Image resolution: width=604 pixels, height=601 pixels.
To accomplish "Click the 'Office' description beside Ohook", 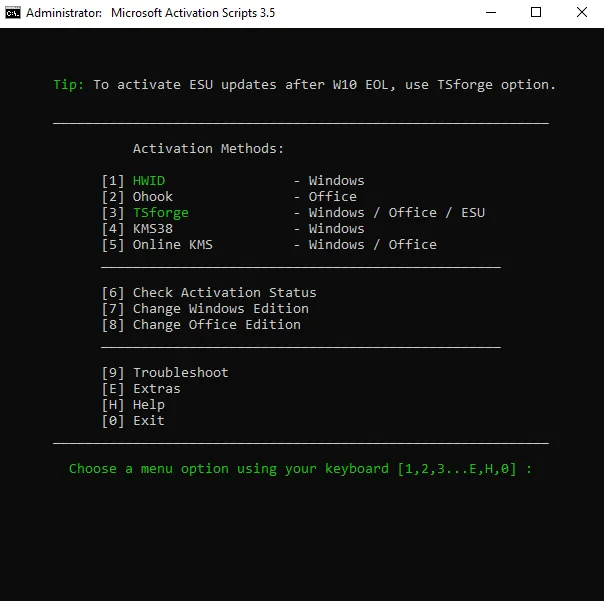I will tap(332, 197).
